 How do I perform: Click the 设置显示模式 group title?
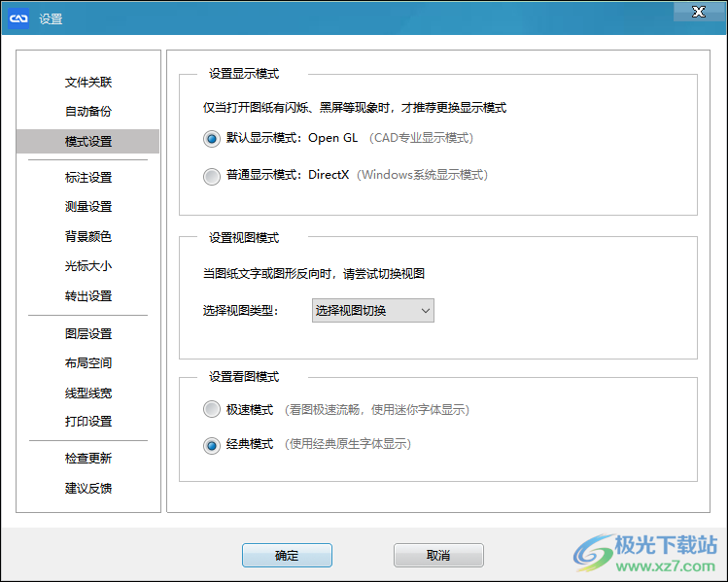point(244,74)
